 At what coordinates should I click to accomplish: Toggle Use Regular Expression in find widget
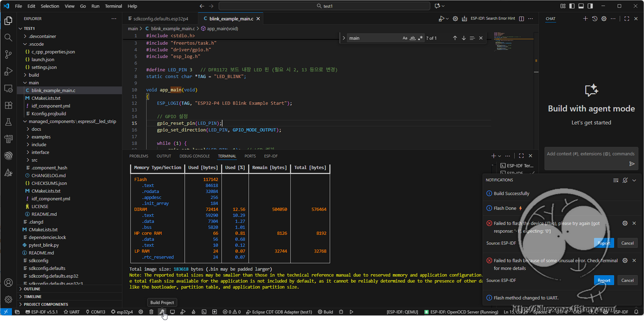(x=421, y=38)
